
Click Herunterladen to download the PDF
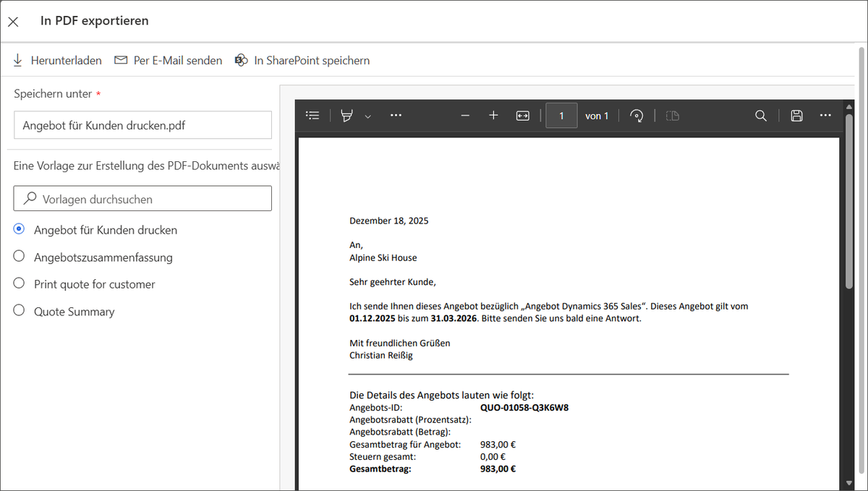[57, 61]
